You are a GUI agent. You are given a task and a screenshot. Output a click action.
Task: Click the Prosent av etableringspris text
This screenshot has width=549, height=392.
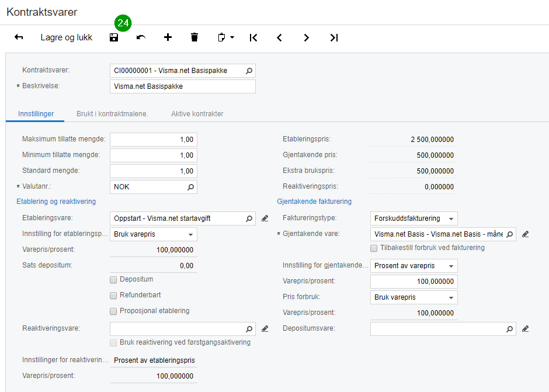[x=154, y=360]
